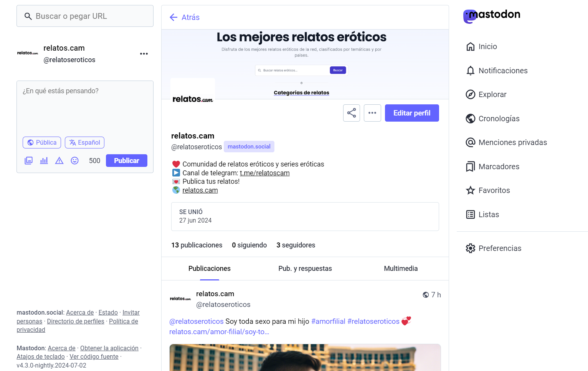The height and width of the screenshot is (371, 588).
Task: Open relatos.cam/amor-filial post link
Action: point(219,332)
